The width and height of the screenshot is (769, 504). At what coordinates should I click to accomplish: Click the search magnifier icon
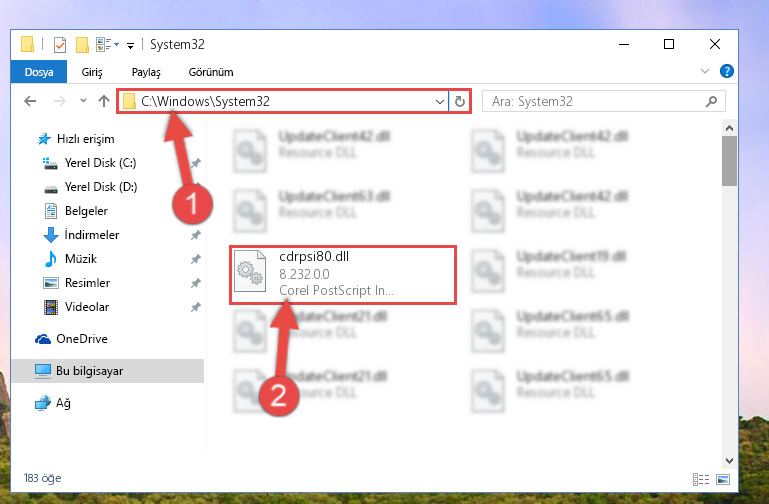point(711,101)
